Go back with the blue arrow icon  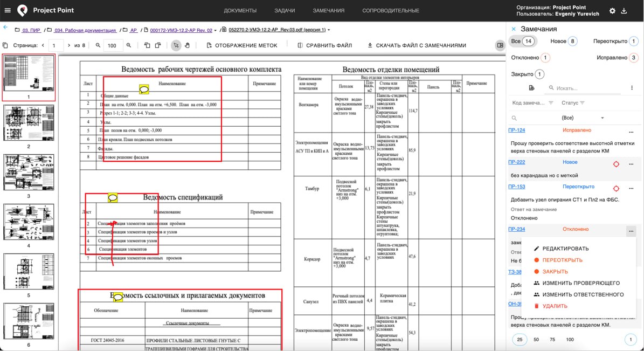point(5,27)
